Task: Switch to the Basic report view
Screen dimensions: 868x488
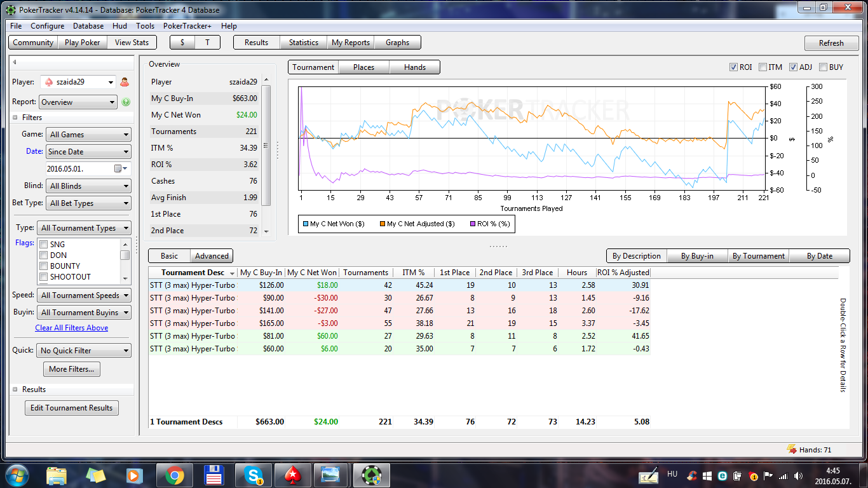Action: (x=169, y=256)
